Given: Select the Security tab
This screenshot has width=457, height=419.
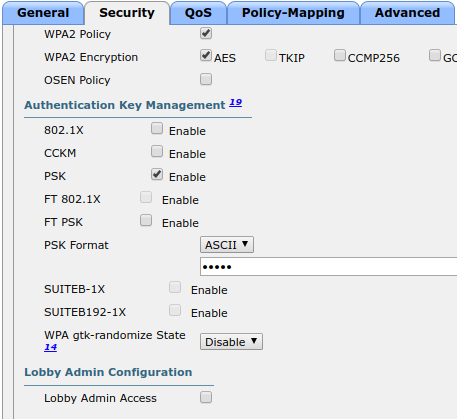Looking at the screenshot, I should [127, 13].
